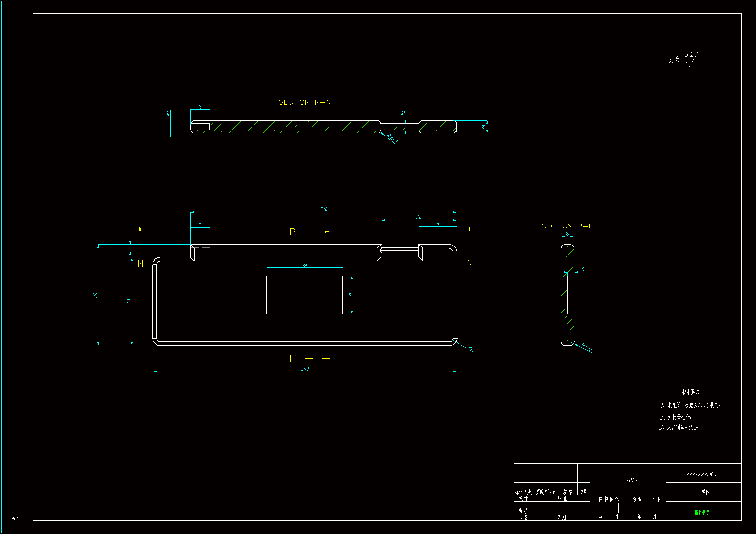Click the 70 height dimension text
756x534 pixels.
129,301
